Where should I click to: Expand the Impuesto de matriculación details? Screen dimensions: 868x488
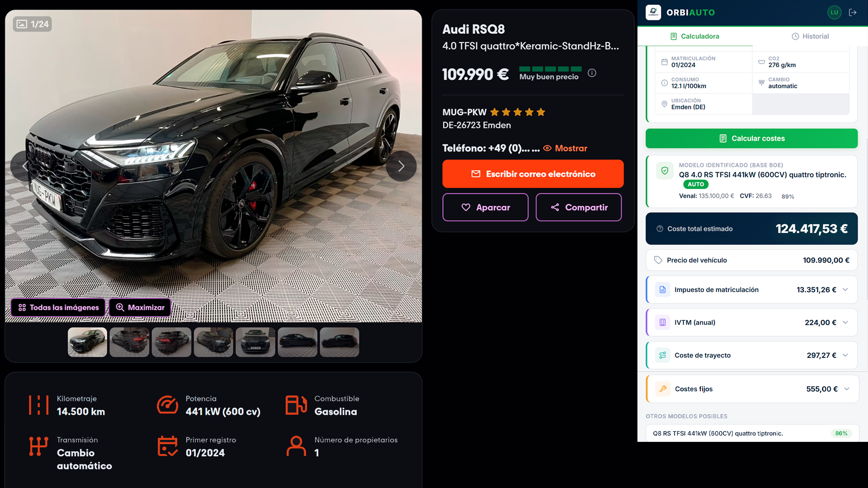point(846,290)
